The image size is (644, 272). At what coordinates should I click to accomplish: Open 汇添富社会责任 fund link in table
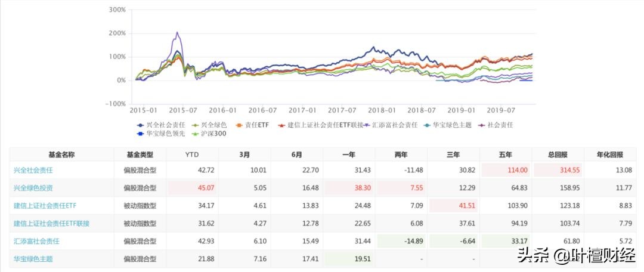coord(37,241)
